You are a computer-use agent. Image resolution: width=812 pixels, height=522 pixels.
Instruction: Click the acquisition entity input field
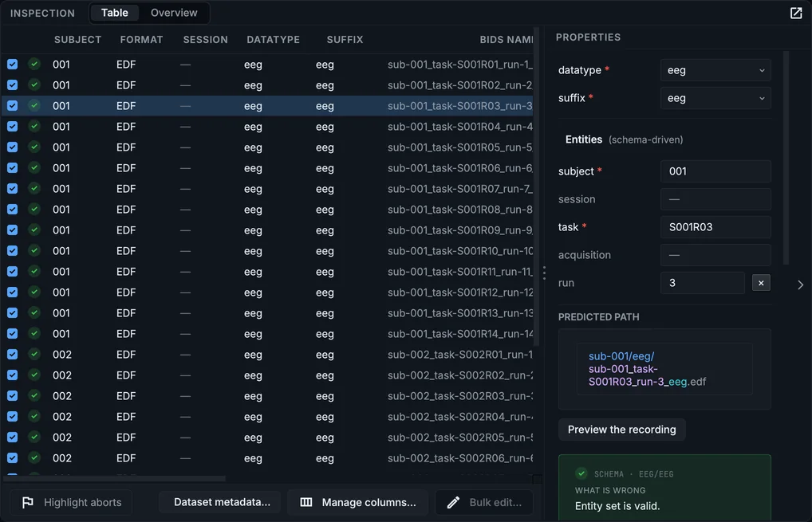point(715,255)
